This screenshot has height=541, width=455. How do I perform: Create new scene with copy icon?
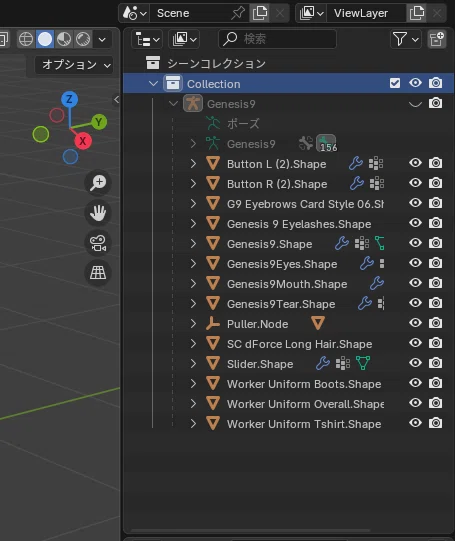pyautogui.click(x=260, y=13)
